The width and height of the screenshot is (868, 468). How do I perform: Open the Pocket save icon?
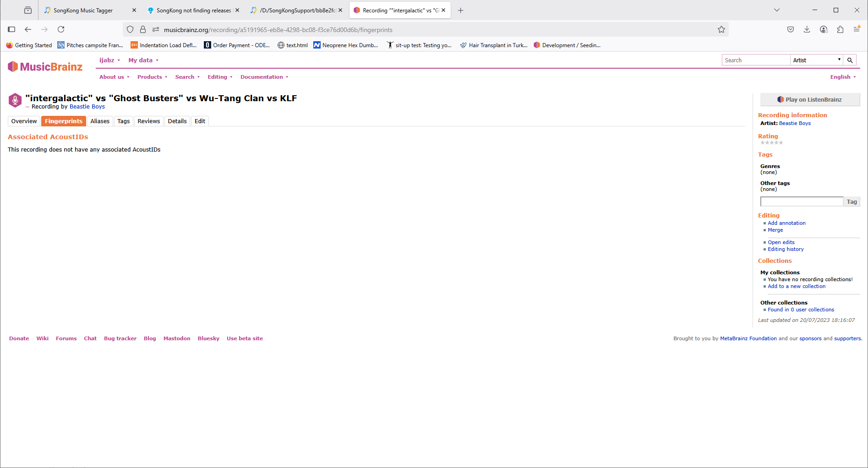point(791,29)
